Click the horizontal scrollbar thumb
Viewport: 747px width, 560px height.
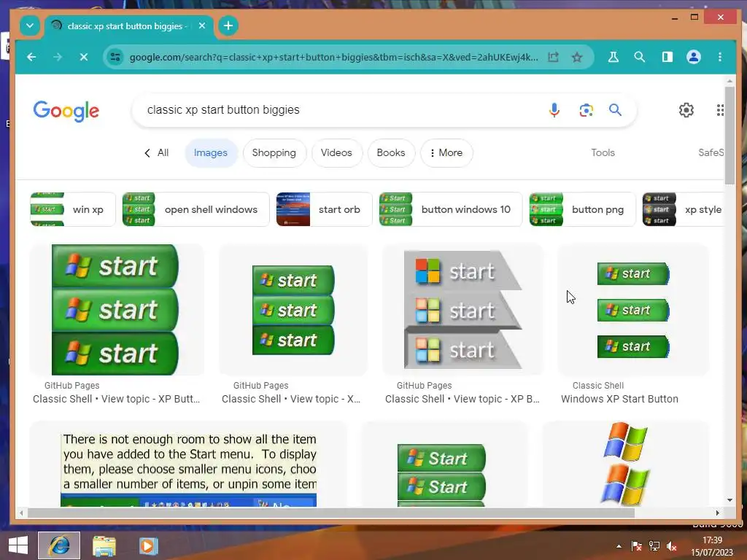point(331,513)
